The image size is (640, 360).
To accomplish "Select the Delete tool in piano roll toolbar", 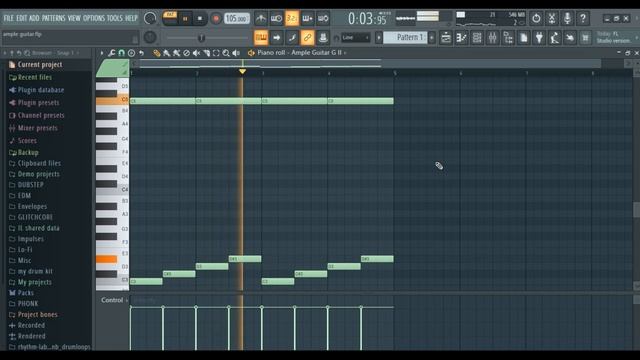I will [x=187, y=53].
